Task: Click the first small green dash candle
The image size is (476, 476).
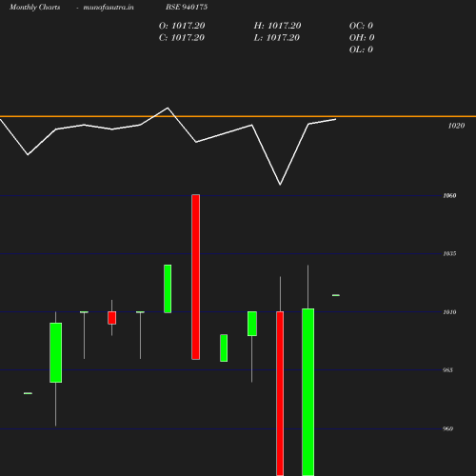Action: tap(28, 393)
